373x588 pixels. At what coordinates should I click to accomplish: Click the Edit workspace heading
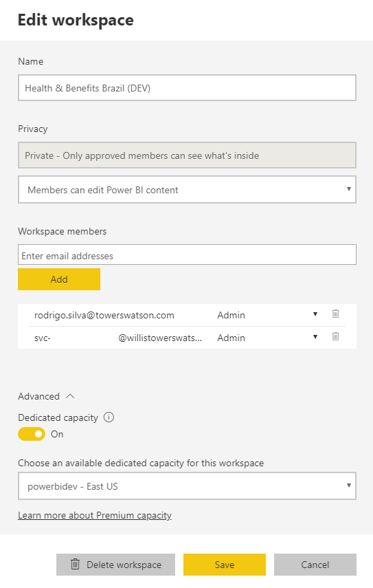point(76,21)
